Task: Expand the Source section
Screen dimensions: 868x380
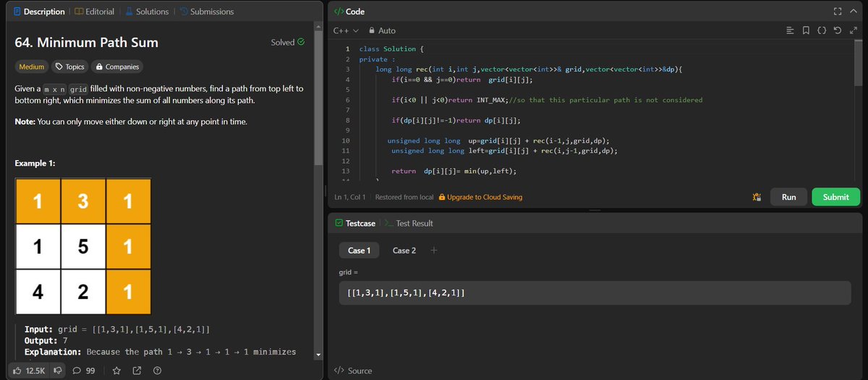Action: click(x=352, y=371)
